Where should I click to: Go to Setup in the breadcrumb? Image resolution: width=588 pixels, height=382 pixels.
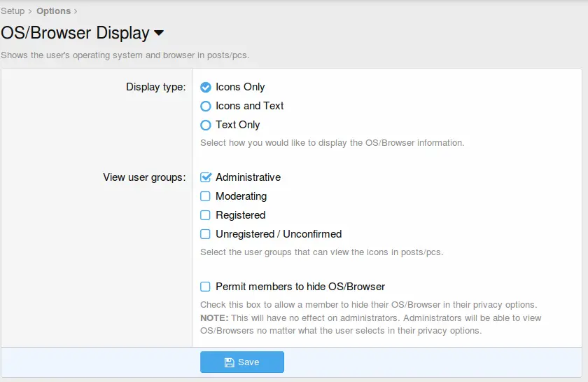click(x=13, y=11)
